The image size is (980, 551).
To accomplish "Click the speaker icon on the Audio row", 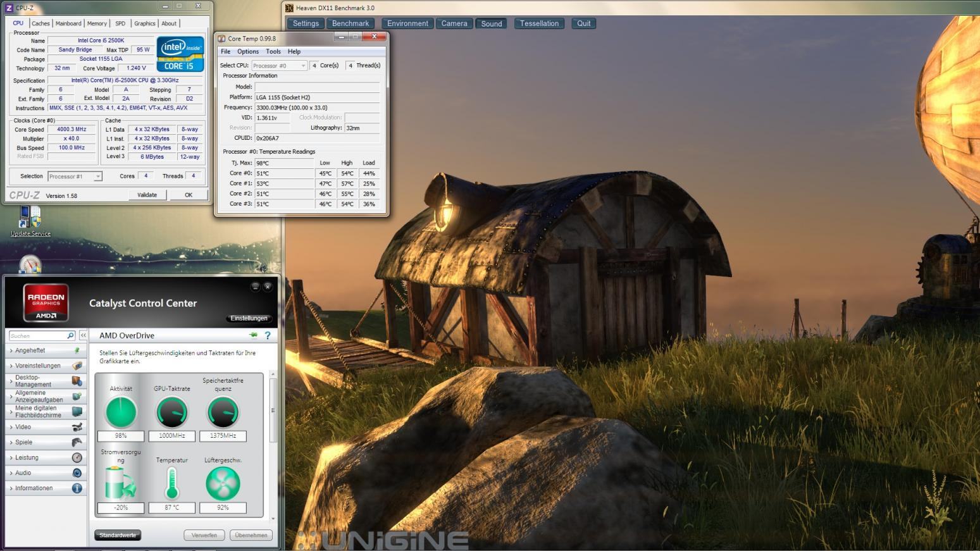I will 77,473.
